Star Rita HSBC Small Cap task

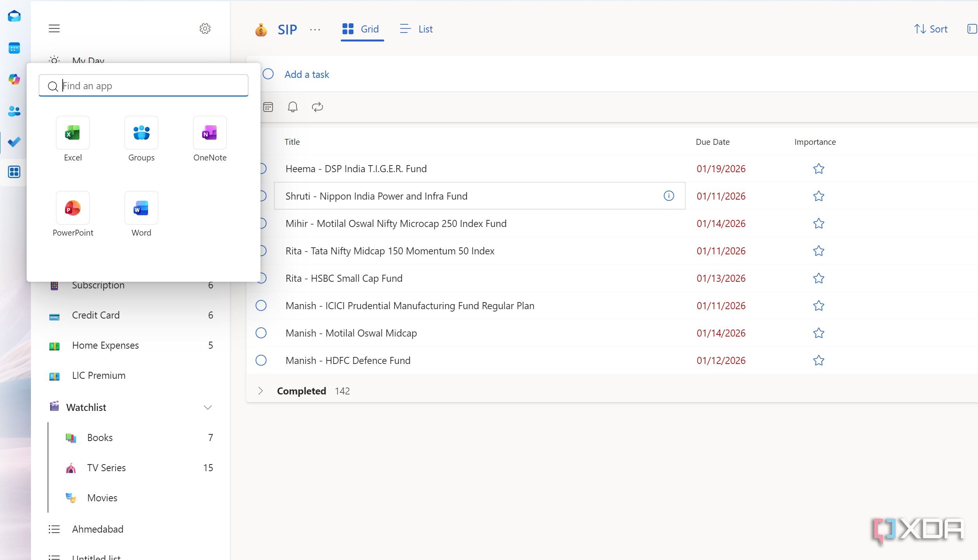click(x=819, y=278)
